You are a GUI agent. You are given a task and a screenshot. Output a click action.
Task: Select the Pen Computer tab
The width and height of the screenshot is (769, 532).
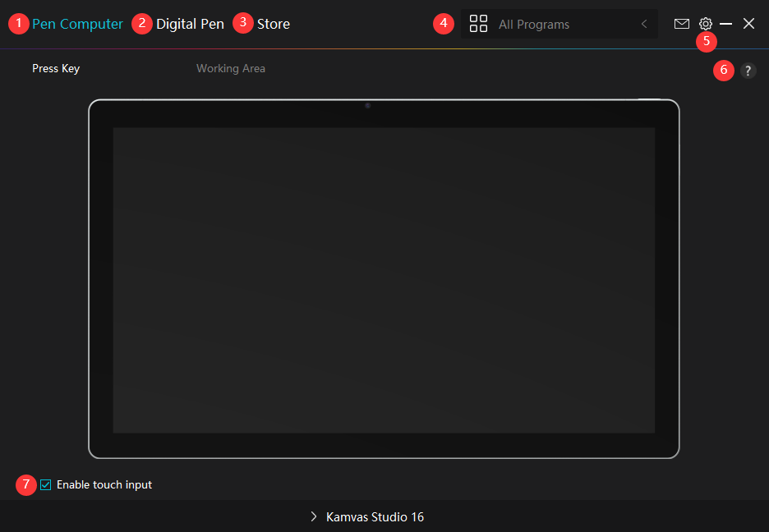click(x=77, y=24)
